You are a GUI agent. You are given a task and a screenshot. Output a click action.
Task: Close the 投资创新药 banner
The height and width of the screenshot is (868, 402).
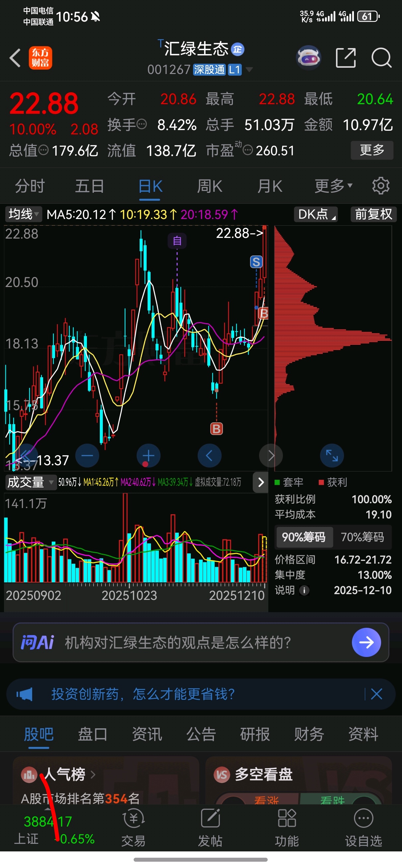tap(376, 694)
